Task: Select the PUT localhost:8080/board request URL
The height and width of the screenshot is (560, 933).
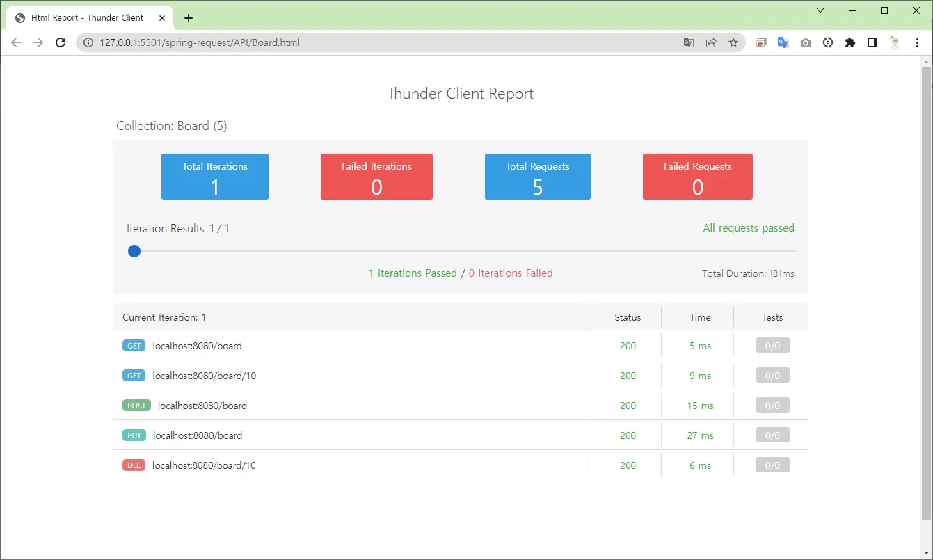Action: pyautogui.click(x=198, y=435)
